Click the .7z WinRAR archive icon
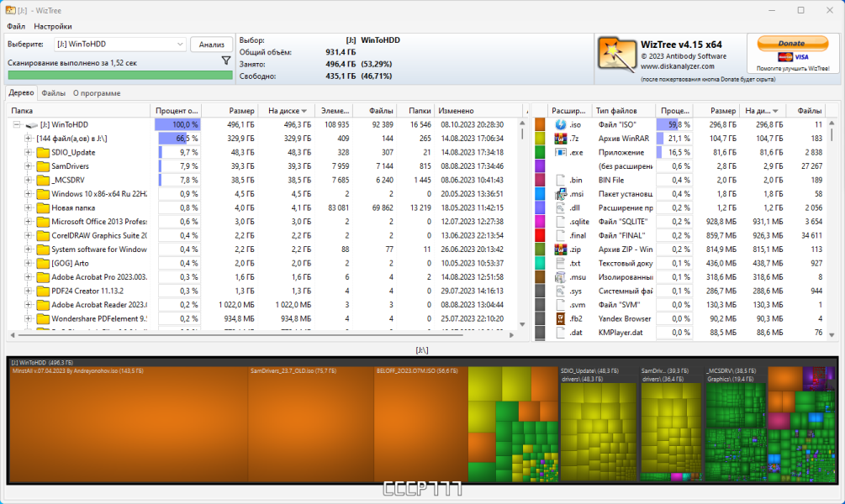This screenshot has height=504, width=845. click(x=561, y=139)
